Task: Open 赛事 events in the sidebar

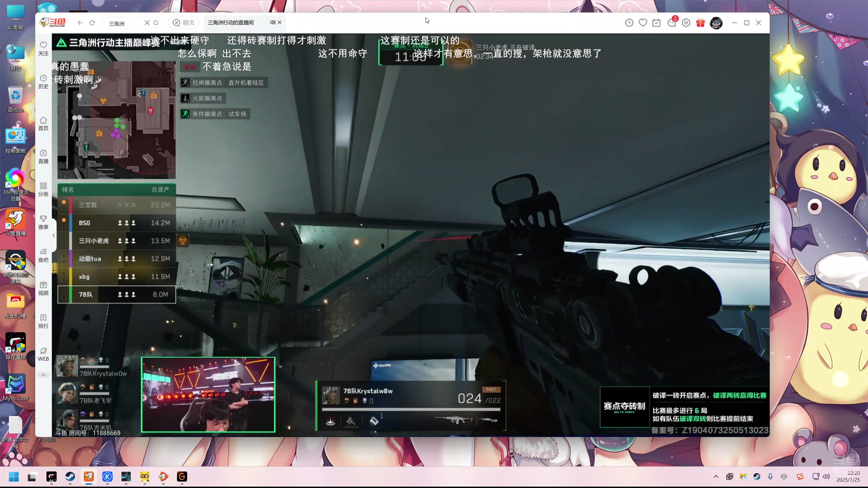Action: [x=43, y=222]
